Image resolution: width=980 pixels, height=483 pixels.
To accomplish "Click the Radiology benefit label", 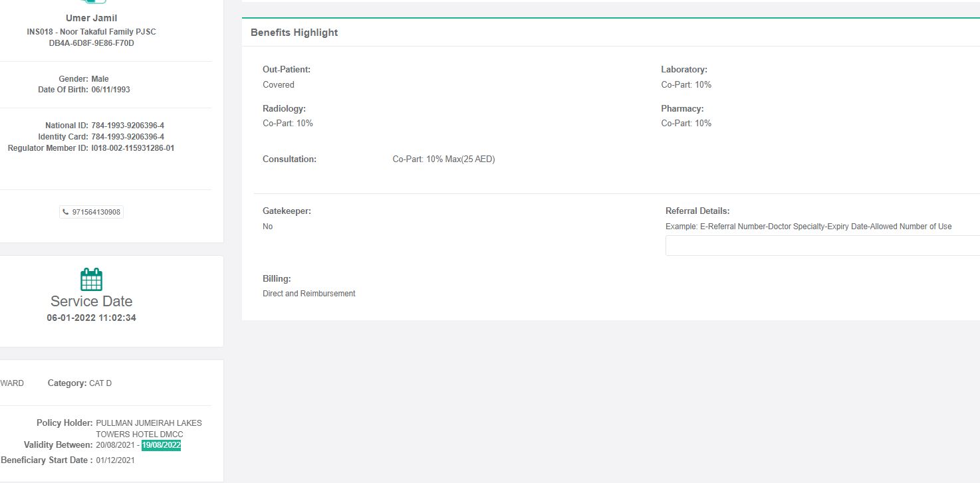I will click(284, 108).
